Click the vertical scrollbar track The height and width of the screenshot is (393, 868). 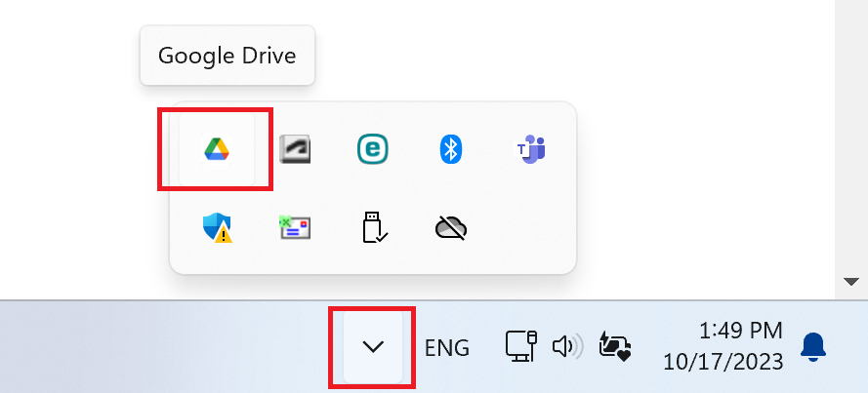tap(850, 138)
